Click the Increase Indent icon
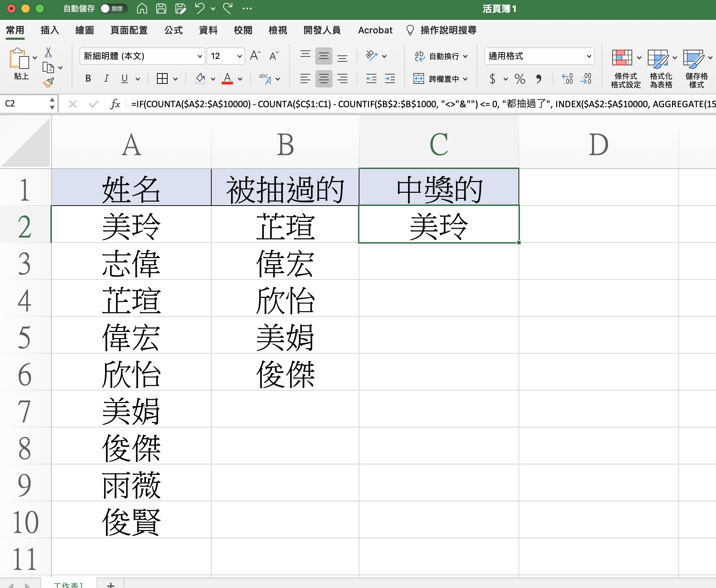The height and width of the screenshot is (588, 716). click(390, 78)
